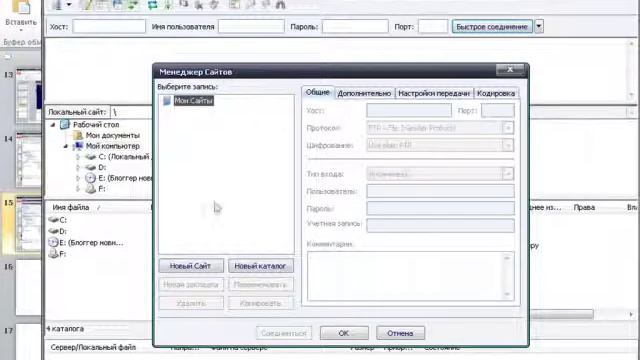
Task: Click the Переименовать button
Action: tap(260, 284)
